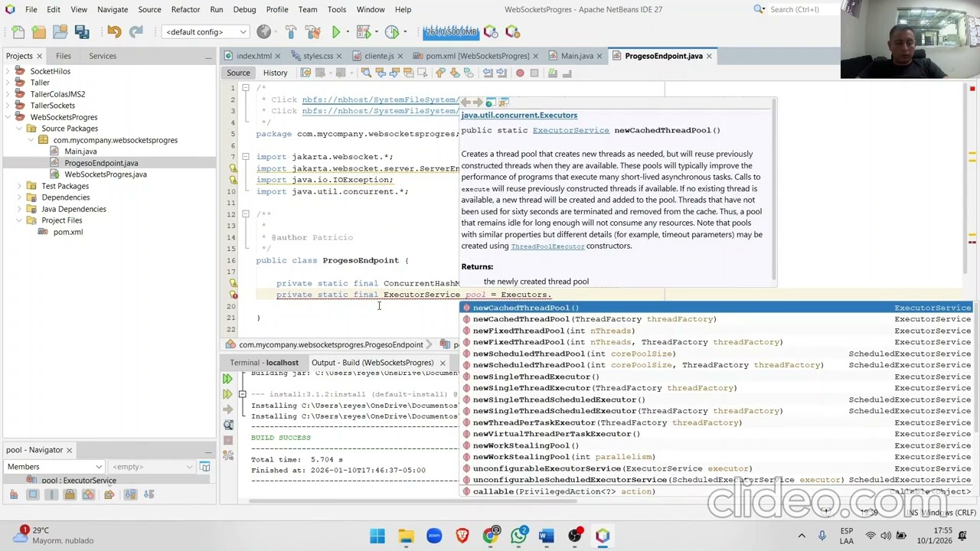Image resolution: width=980 pixels, height=551 pixels.
Task: Click the Find Selection magnifier in the editor toolbar
Action: (x=366, y=73)
